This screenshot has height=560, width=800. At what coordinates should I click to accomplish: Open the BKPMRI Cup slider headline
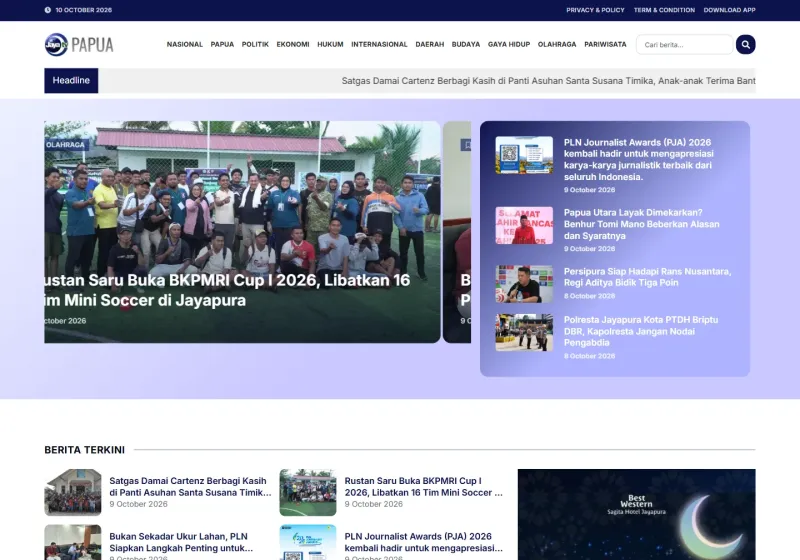(227, 290)
